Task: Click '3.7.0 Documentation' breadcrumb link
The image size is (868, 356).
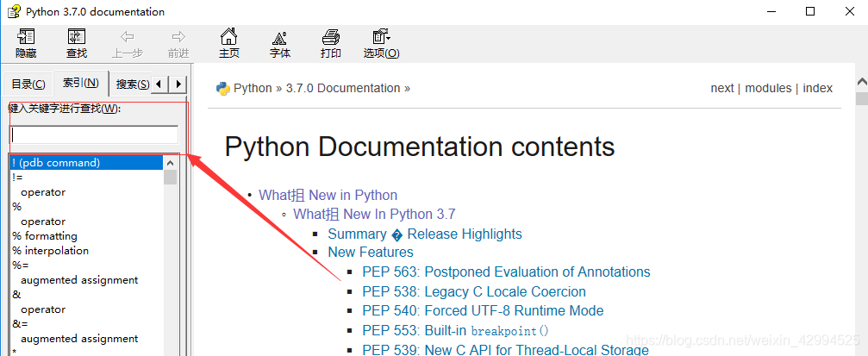Action: pos(343,89)
